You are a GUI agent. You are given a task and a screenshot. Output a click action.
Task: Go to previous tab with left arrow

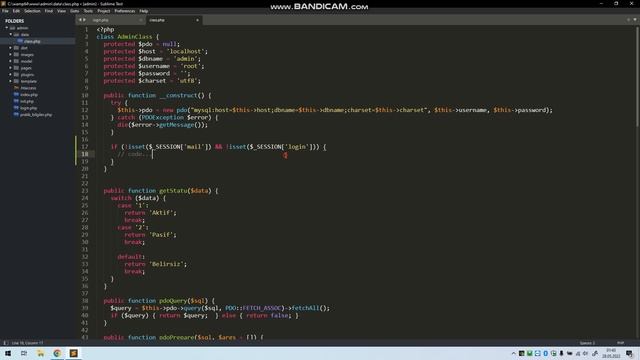pos(80,20)
